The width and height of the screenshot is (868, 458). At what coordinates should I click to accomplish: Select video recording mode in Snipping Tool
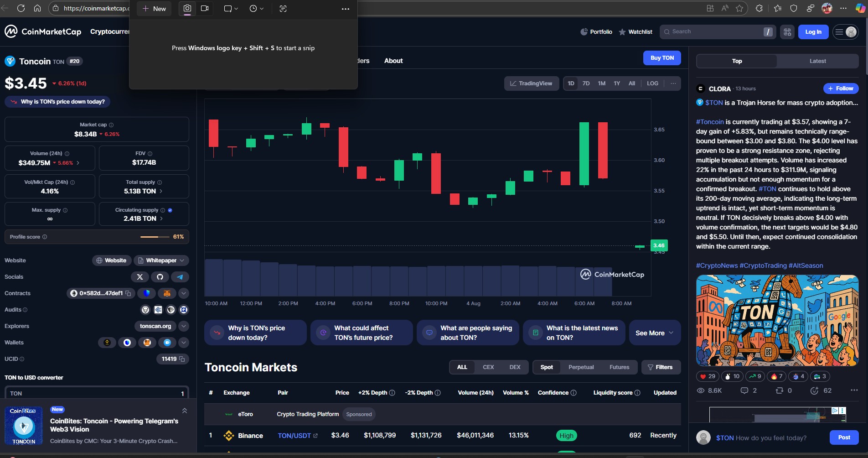pos(205,9)
